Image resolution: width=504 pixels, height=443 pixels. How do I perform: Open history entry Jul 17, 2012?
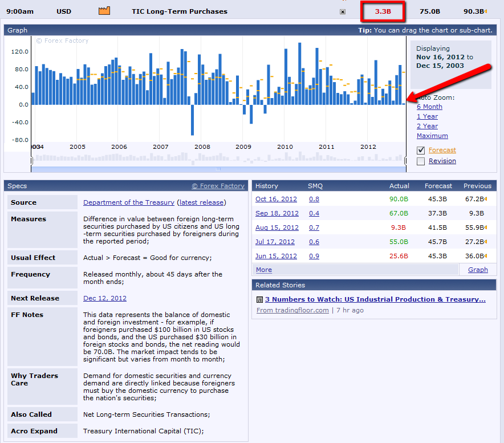click(x=275, y=242)
